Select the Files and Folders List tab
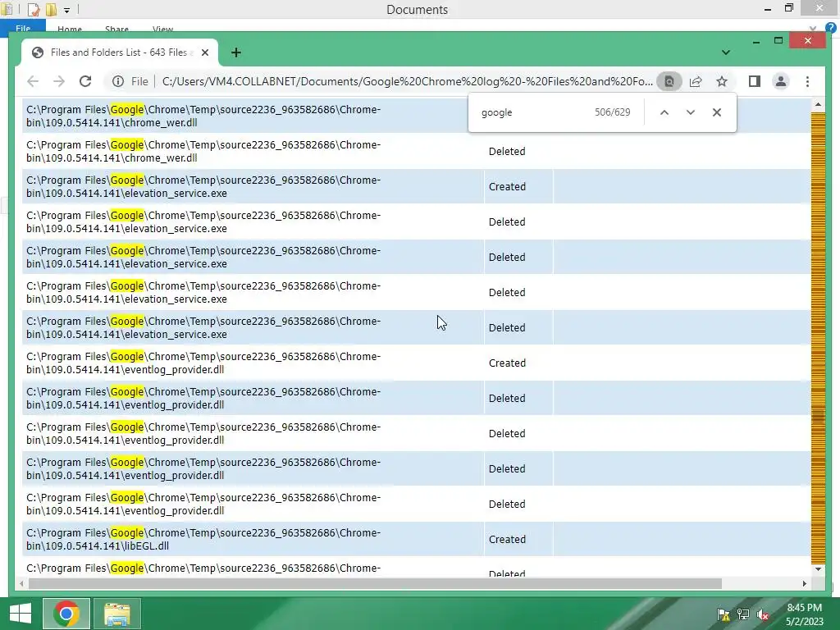 (x=120, y=52)
